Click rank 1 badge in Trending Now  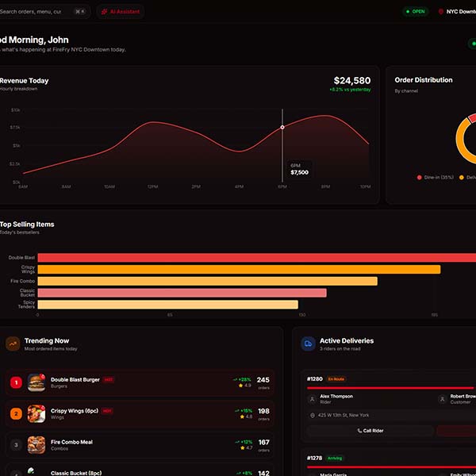coord(16,382)
